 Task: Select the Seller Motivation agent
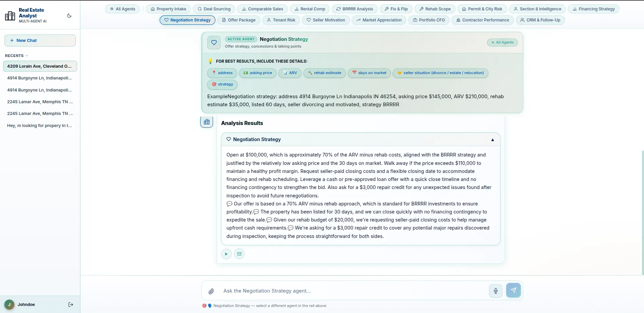tap(326, 20)
